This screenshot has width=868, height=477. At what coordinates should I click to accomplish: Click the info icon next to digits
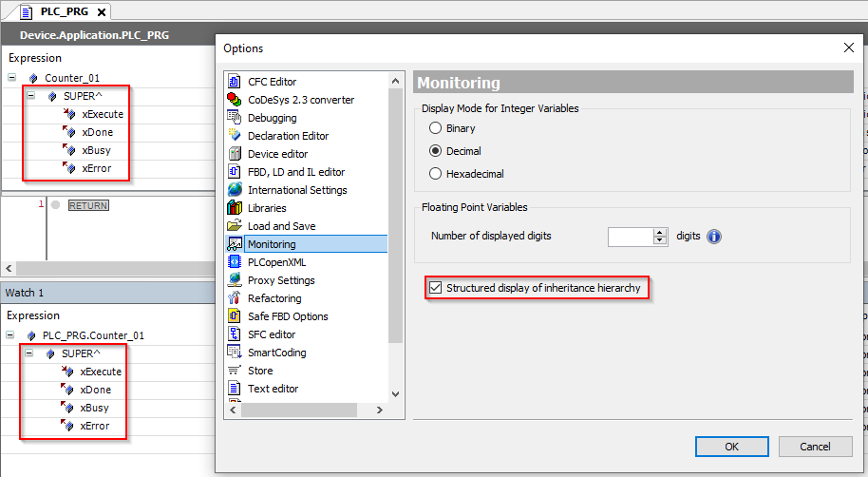714,237
